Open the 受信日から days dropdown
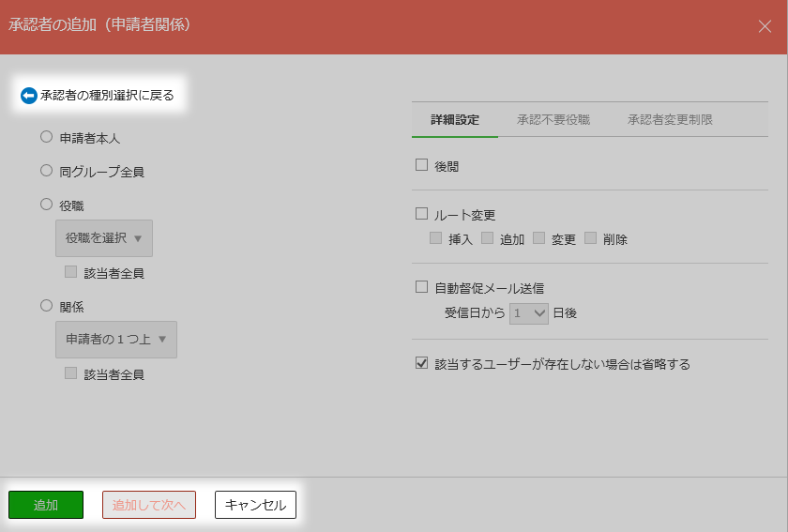This screenshot has height=532, width=788. click(529, 313)
